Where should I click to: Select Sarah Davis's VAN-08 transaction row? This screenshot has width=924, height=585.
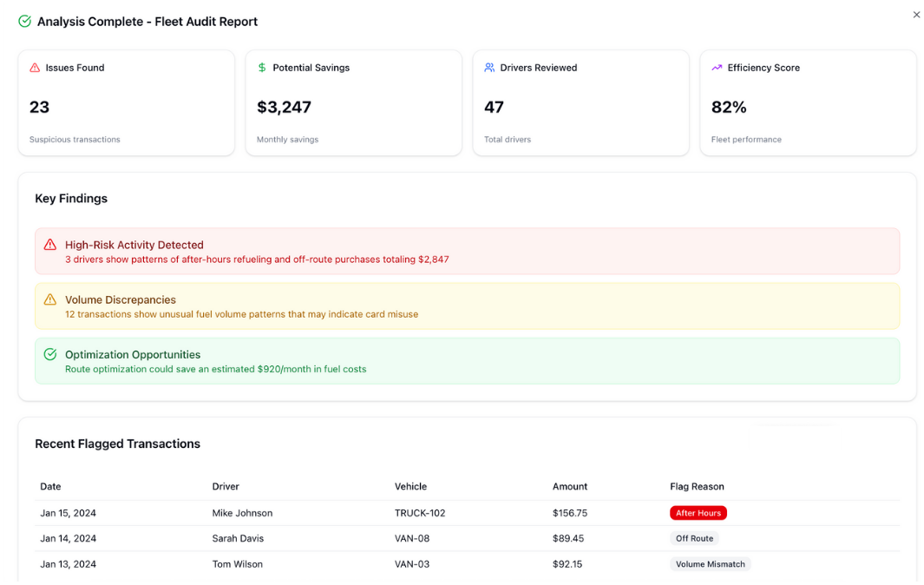[347, 538]
